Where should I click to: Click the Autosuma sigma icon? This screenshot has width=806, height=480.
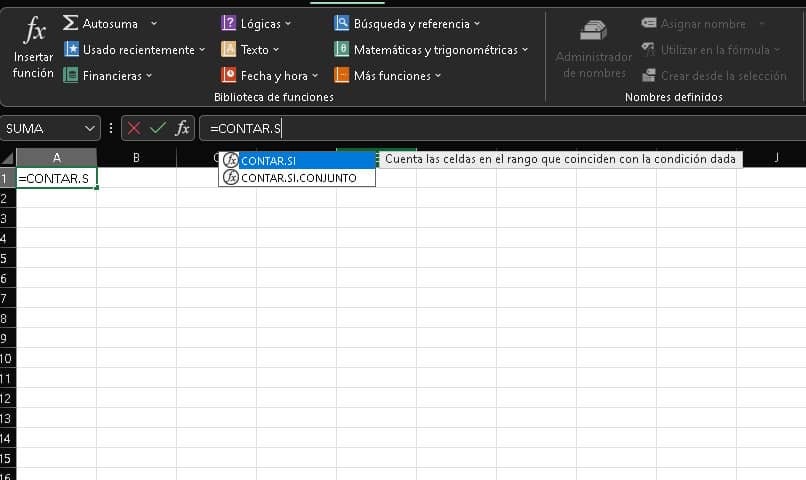71,23
